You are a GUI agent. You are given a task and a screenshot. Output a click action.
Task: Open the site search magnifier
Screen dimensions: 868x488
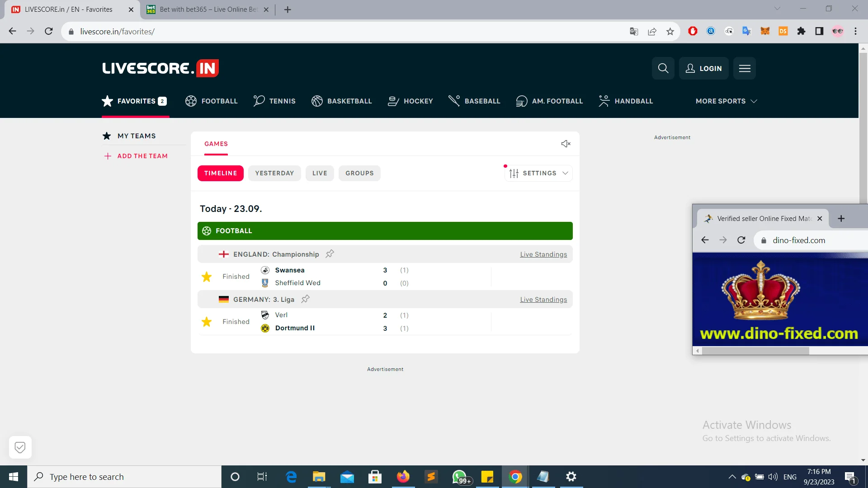(662, 68)
